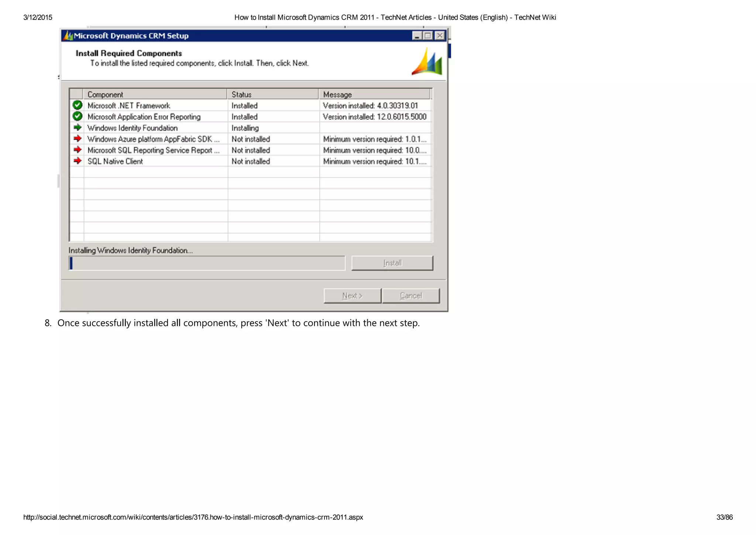
Task: Click the green check icon beside Microsoft .NET Framework
Action: pyautogui.click(x=78, y=105)
